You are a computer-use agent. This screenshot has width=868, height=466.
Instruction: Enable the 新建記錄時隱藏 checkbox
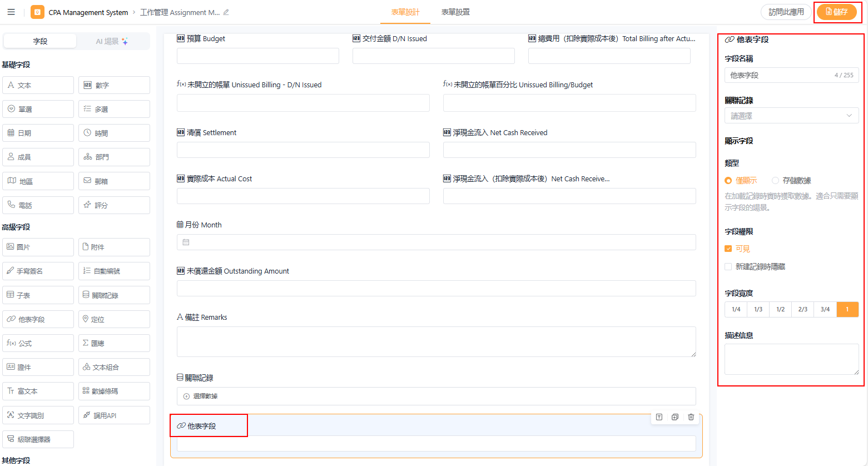728,267
